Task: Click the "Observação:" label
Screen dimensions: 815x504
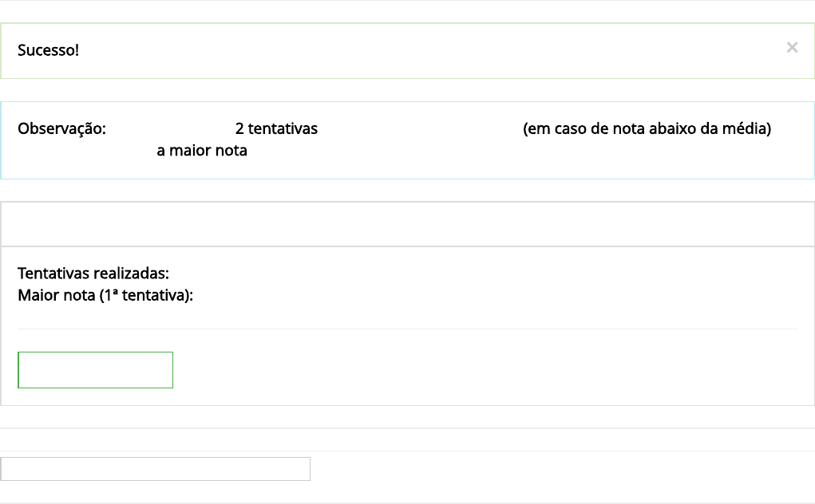Action: pos(61,129)
